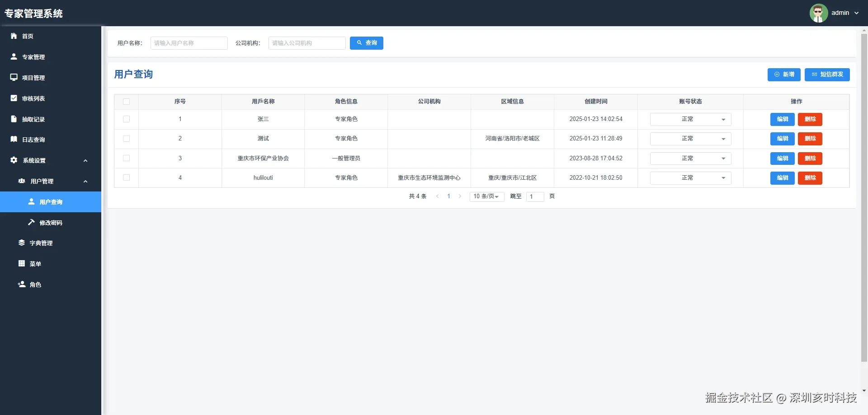Click the book icon beside 日志查询

(14, 139)
